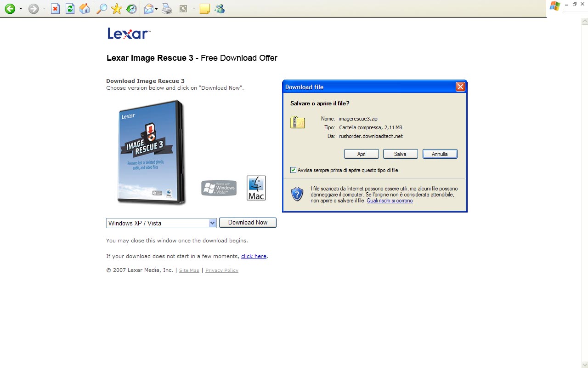
Task: Open the Back button history dropdown arrow
Action: point(21,9)
